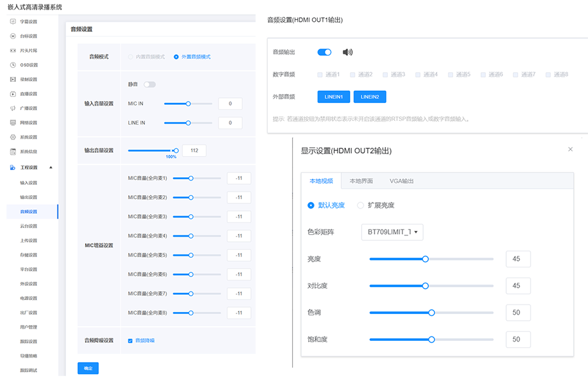Enable the 静音 mute switch

[x=150, y=84]
